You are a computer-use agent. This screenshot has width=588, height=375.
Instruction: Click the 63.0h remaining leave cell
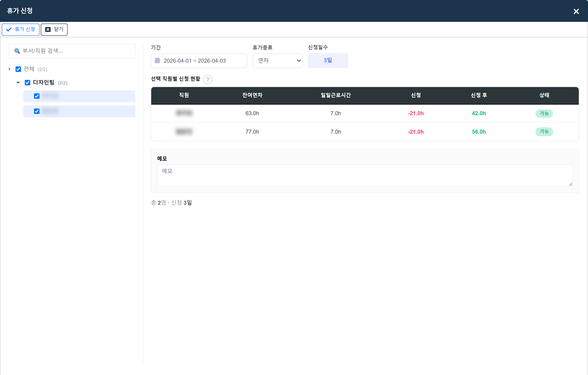point(252,114)
